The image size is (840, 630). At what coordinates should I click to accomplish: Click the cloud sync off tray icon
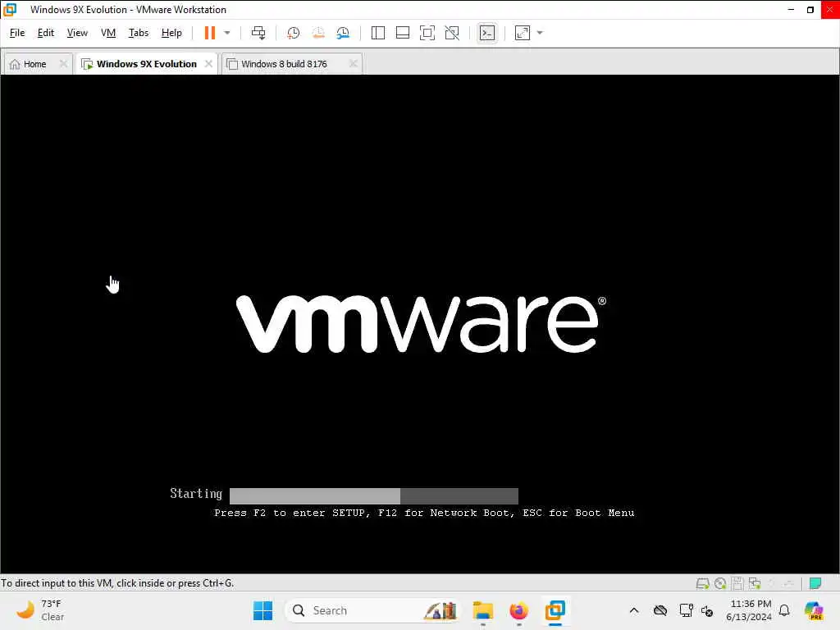(660, 610)
